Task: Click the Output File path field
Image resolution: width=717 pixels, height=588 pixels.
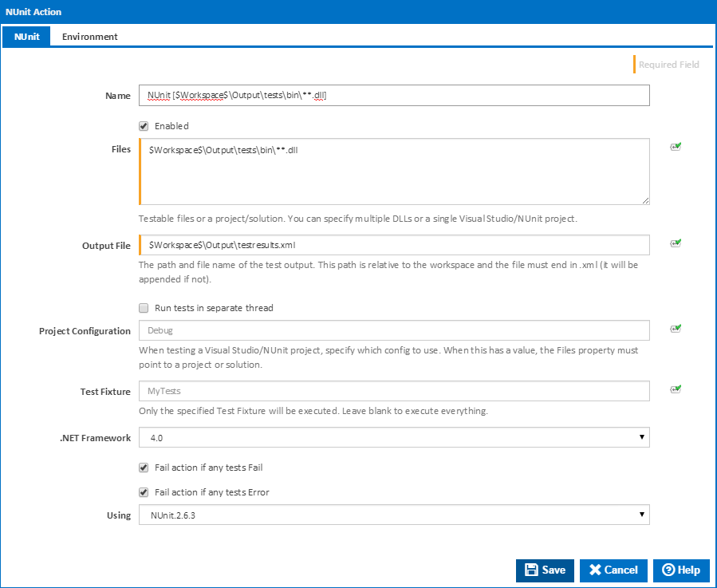Action: pos(394,245)
